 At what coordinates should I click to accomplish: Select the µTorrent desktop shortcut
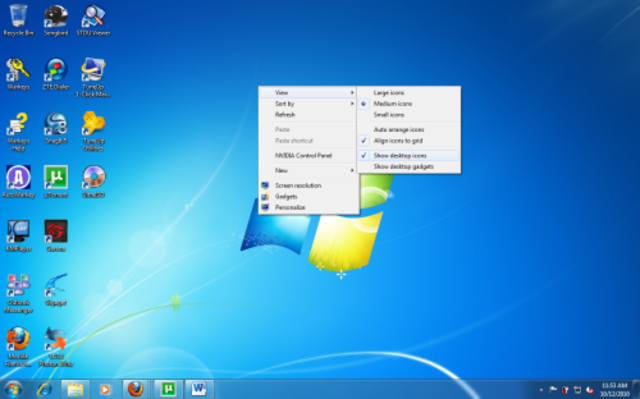click(56, 182)
